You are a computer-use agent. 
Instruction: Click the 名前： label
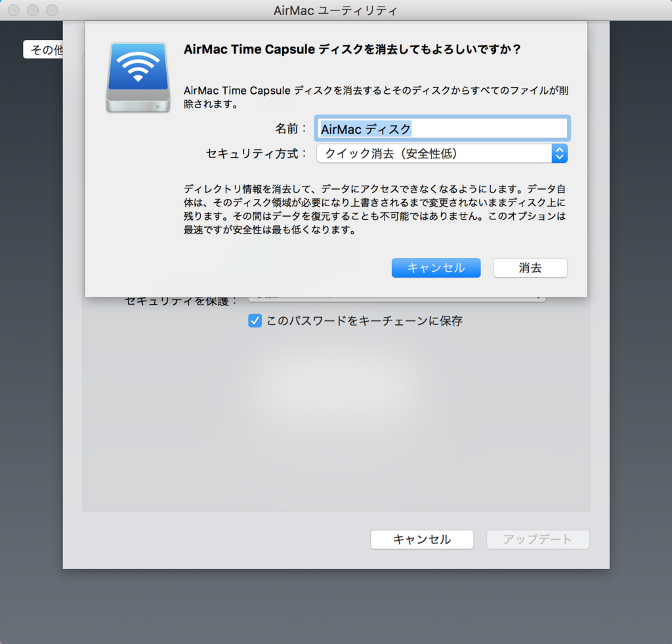tap(291, 129)
